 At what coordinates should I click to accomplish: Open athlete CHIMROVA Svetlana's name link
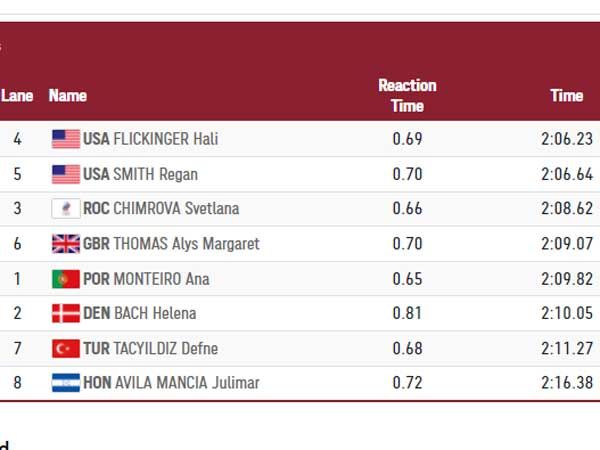tap(176, 209)
